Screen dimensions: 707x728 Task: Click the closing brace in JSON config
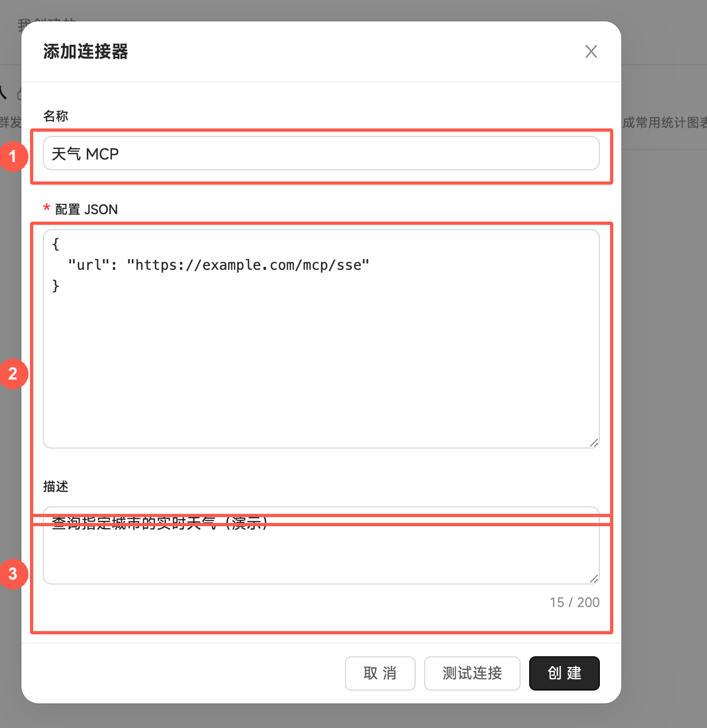(56, 286)
